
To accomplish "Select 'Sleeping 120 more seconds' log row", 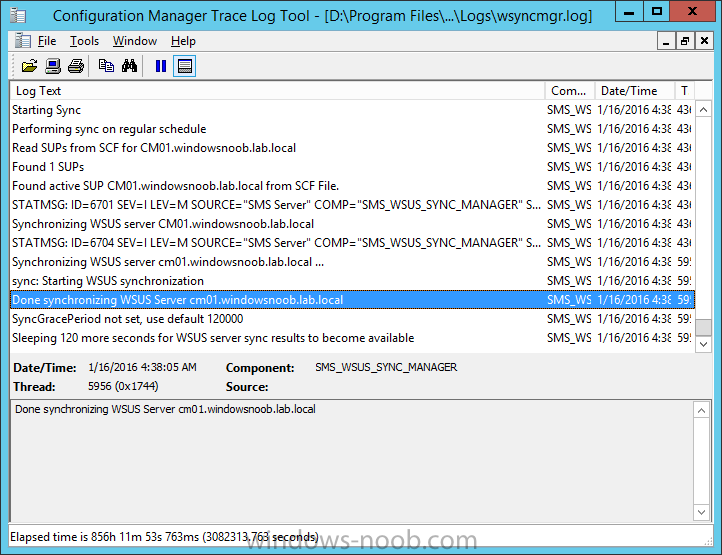I will (352, 338).
